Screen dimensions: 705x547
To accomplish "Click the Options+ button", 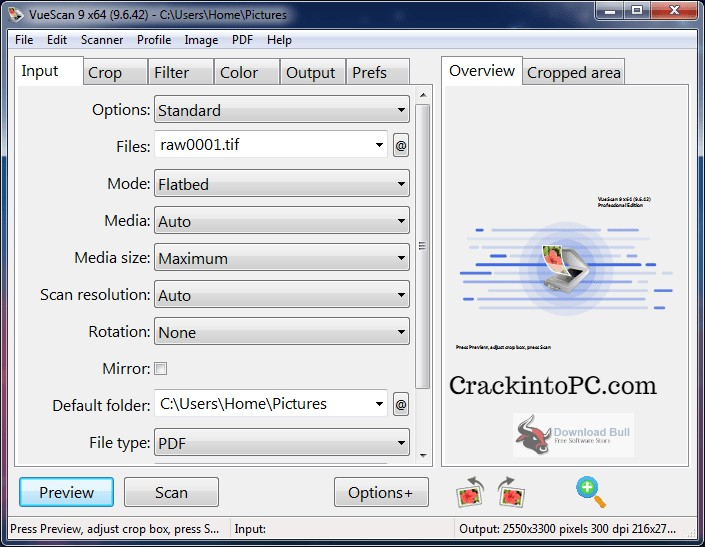I will 381,492.
